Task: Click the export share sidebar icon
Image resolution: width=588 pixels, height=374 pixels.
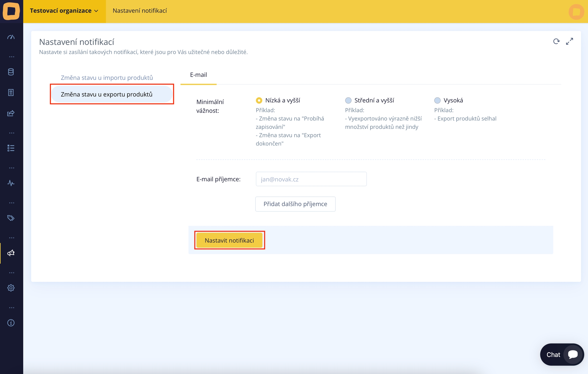Action: tap(11, 113)
